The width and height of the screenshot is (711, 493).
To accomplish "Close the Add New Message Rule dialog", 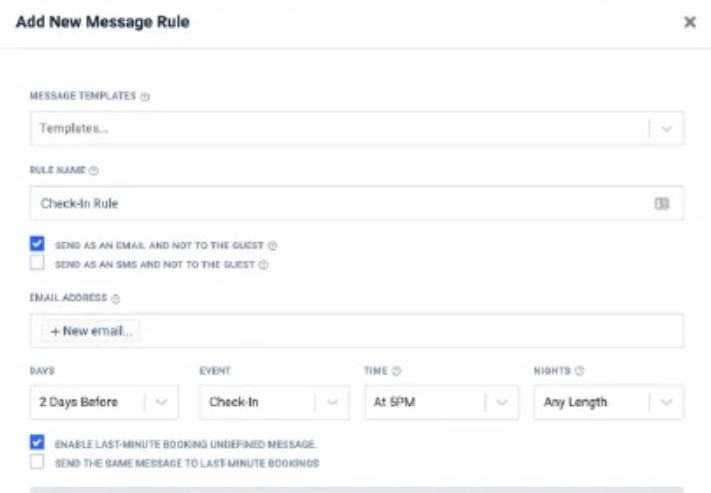I will click(x=690, y=22).
